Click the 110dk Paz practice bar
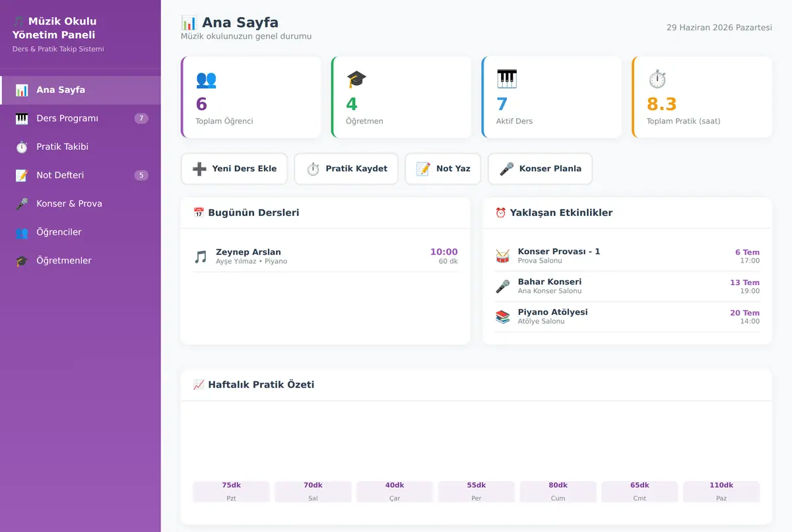 pos(721,492)
